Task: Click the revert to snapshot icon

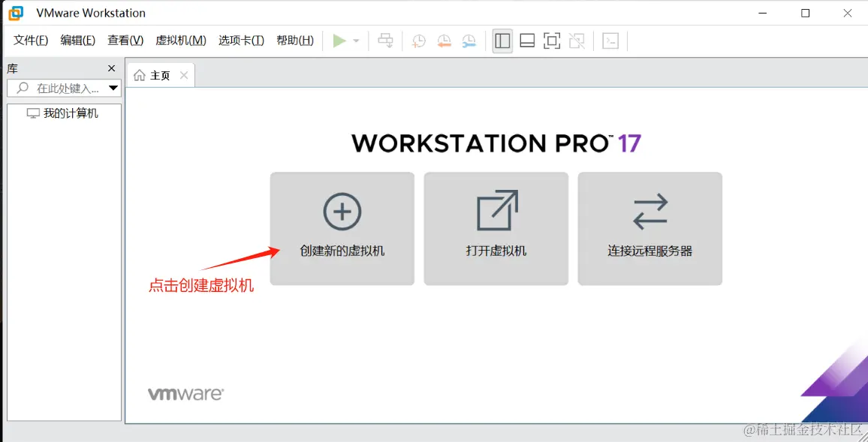Action: point(444,41)
